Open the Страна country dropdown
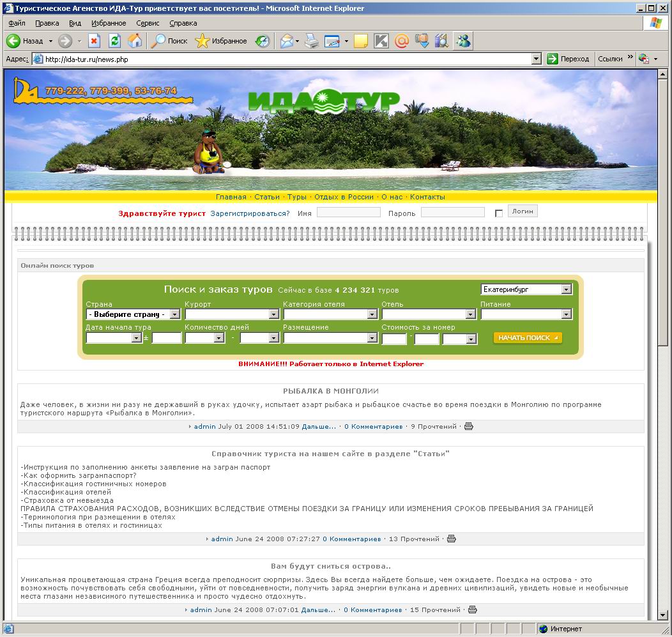This screenshot has height=637, width=672. (x=133, y=314)
